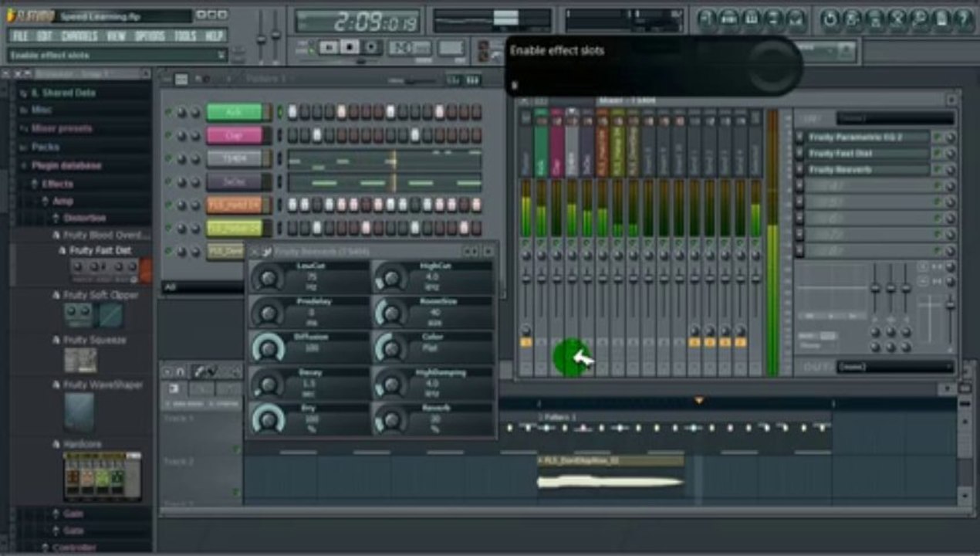Click the fourth round window-shortcut toolbar icon
980x556 pixels.
pos(774,19)
